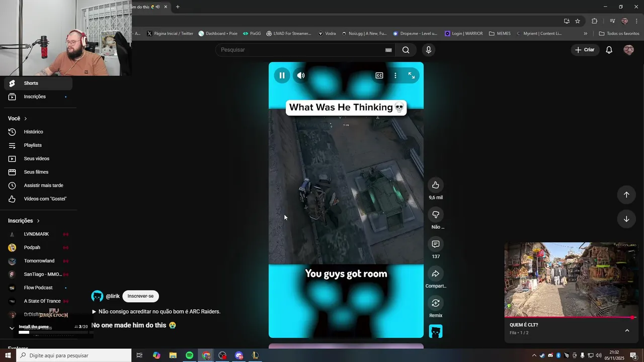Image resolution: width=644 pixels, height=362 pixels.
Task: Select Shorts in the sidebar
Action: click(38, 83)
